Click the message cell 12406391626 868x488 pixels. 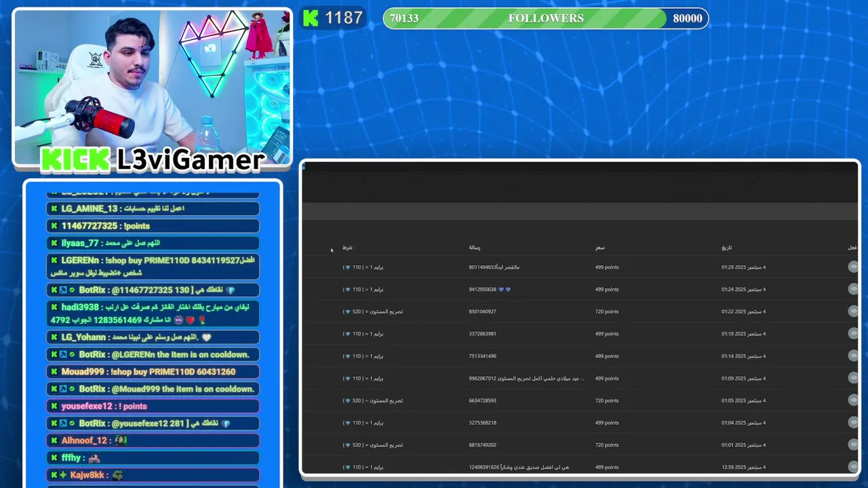(519, 467)
